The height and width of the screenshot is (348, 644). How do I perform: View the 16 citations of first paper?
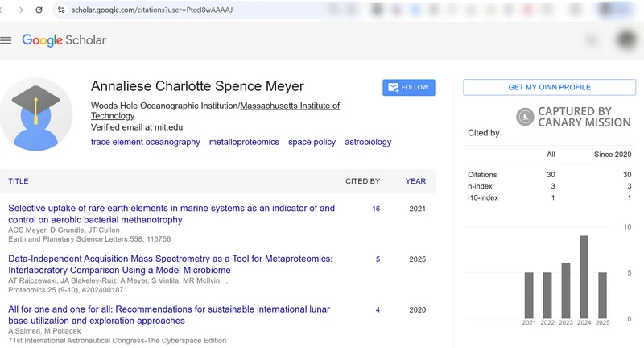376,209
